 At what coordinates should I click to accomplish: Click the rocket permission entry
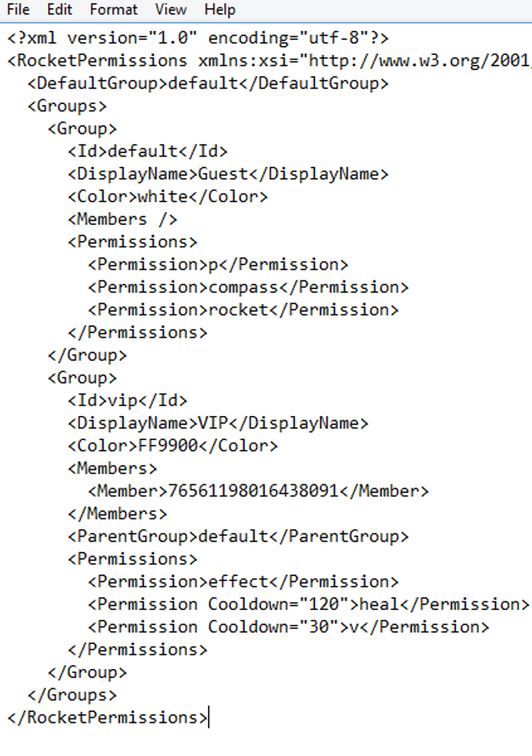pyautogui.click(x=243, y=309)
